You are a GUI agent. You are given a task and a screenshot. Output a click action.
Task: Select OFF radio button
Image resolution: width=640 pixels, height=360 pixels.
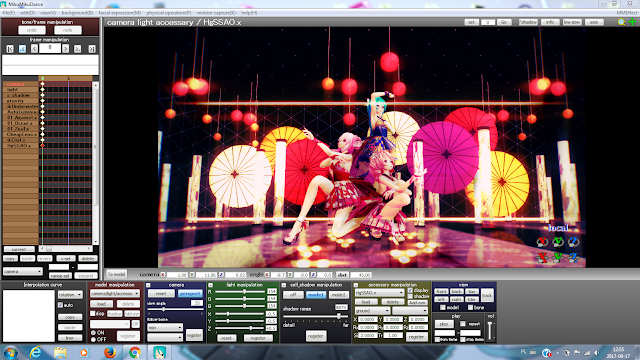pos(93,339)
